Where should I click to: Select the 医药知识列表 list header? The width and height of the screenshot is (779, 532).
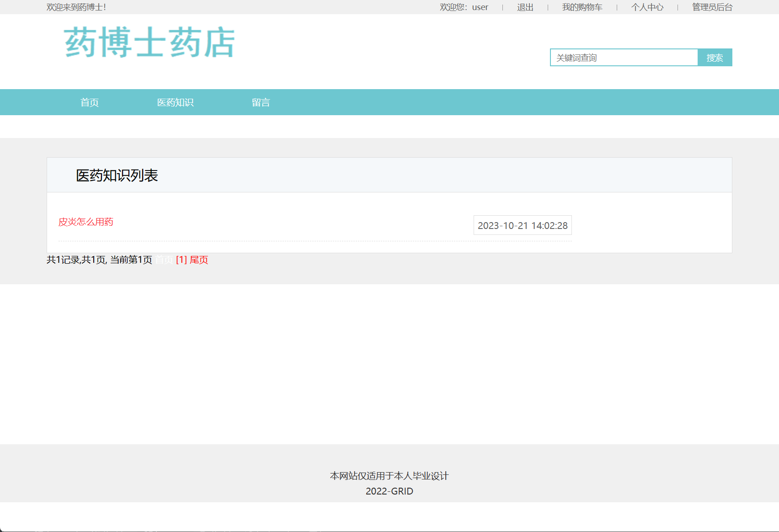117,175
